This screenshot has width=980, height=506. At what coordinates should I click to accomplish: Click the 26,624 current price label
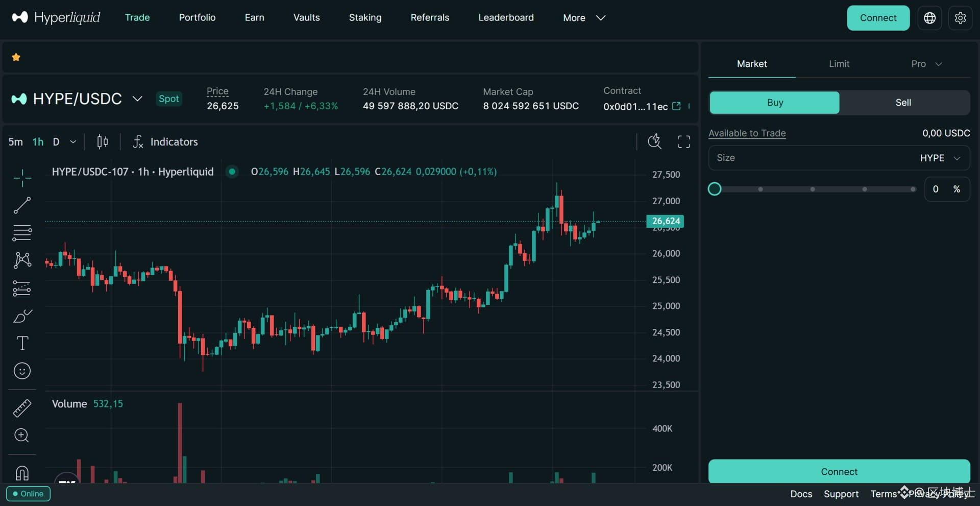pos(666,221)
